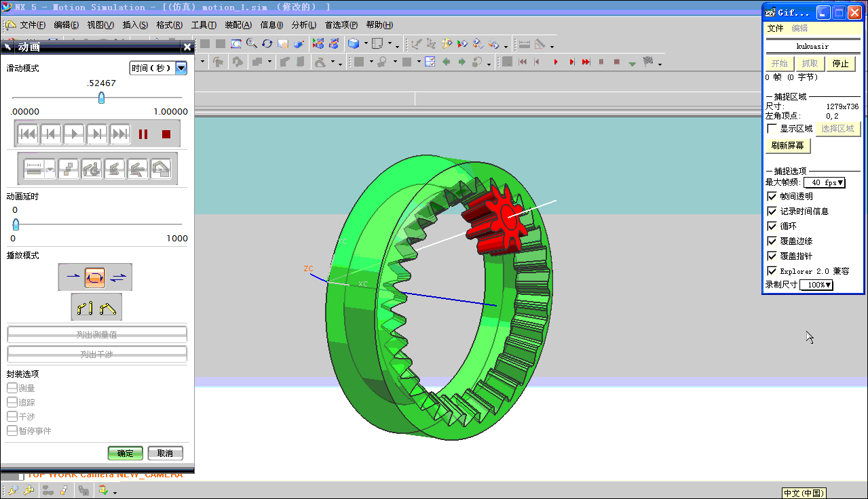Enable the 干涉 checkbox
868x499 pixels.
pyautogui.click(x=12, y=416)
